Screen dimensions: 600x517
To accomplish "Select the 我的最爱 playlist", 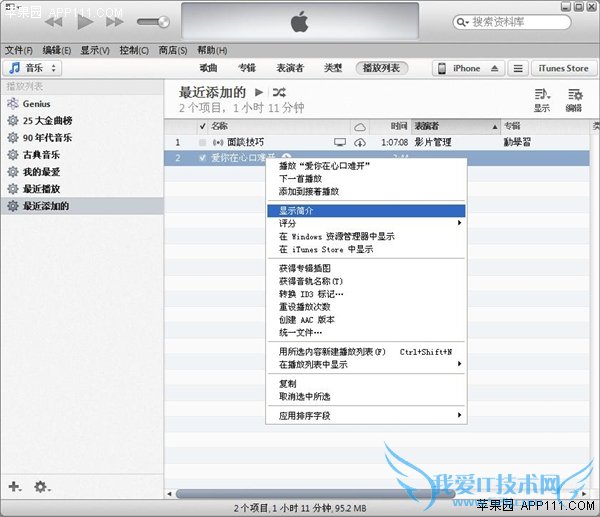I will click(x=82, y=172).
